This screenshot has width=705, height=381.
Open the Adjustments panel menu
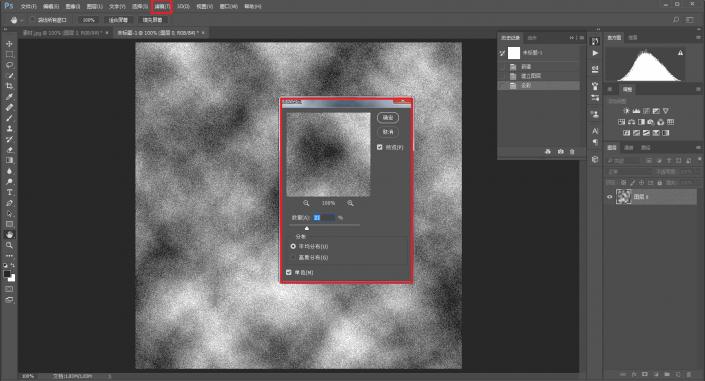pyautogui.click(x=698, y=89)
